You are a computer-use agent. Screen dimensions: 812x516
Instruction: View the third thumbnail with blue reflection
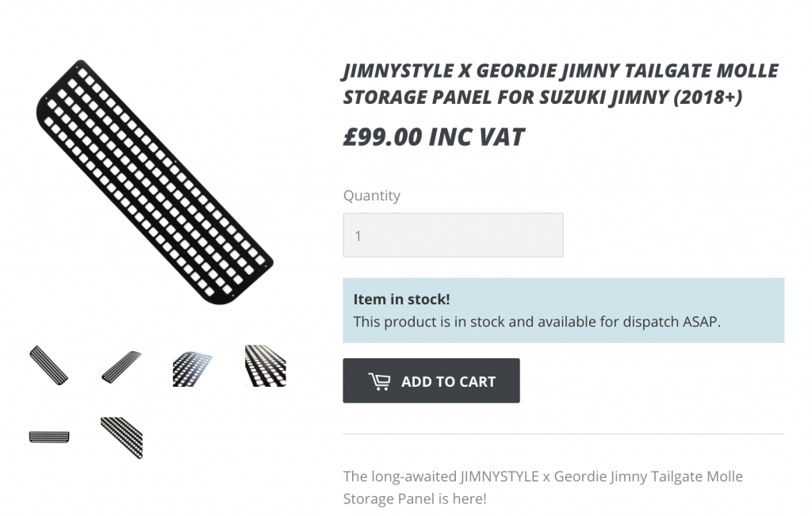point(193,369)
